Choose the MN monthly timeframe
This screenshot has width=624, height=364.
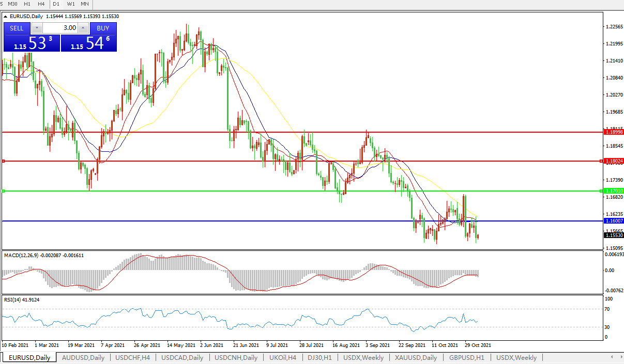85,4
